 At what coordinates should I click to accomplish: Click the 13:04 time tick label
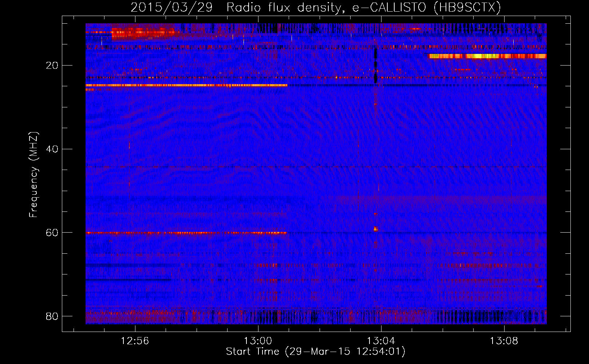(x=381, y=341)
